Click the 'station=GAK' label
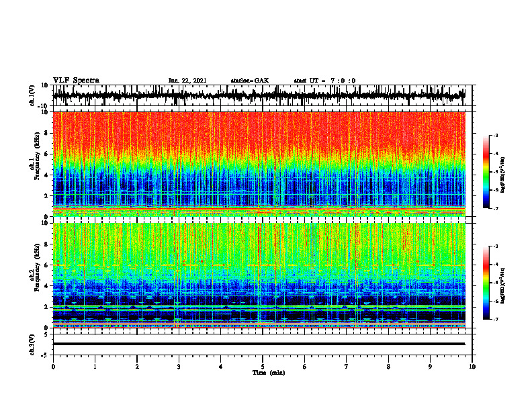 click(250, 81)
